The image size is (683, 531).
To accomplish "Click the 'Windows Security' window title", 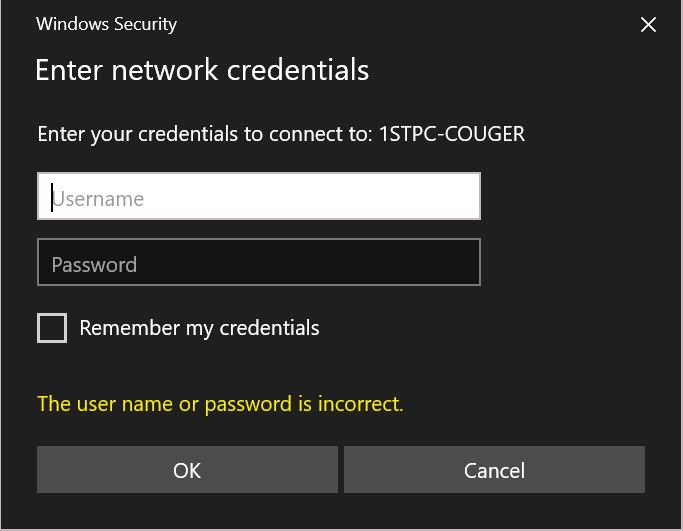I will (x=106, y=24).
